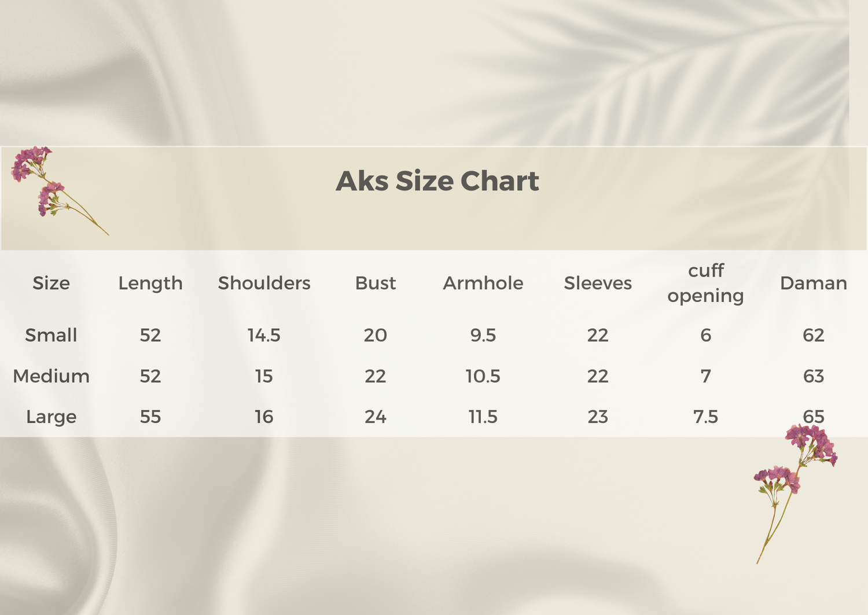Select the Small bust value 20

pyautogui.click(x=375, y=335)
